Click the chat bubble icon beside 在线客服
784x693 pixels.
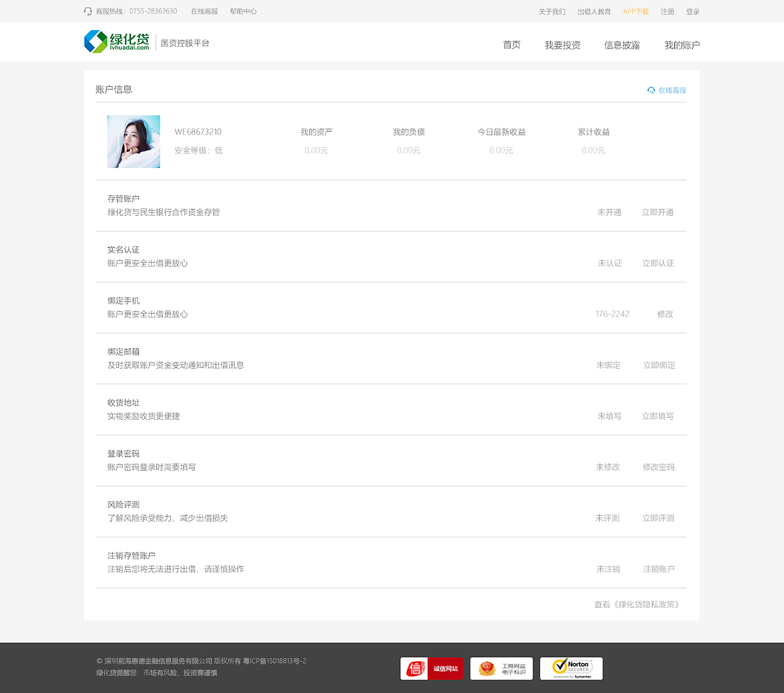[651, 89]
